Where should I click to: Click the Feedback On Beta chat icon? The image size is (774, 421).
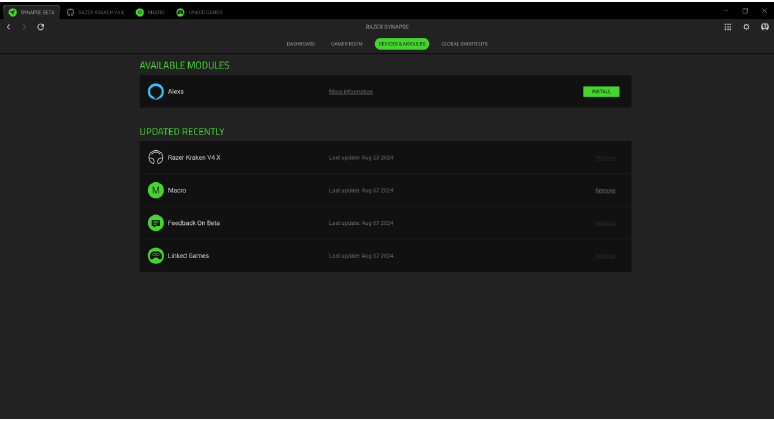tap(155, 223)
